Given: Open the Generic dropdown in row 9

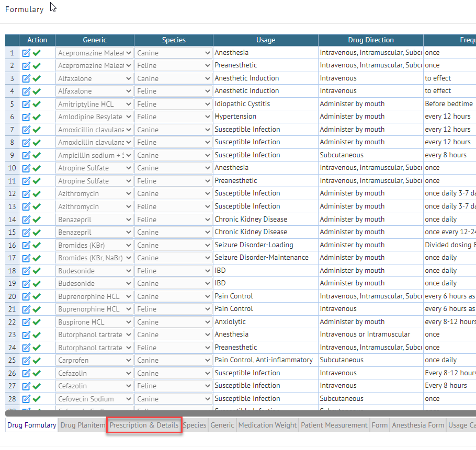Looking at the screenshot, I should [94, 155].
